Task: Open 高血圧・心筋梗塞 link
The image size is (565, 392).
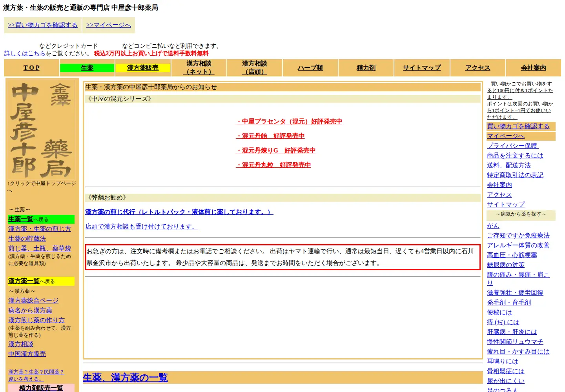Action: point(512,255)
